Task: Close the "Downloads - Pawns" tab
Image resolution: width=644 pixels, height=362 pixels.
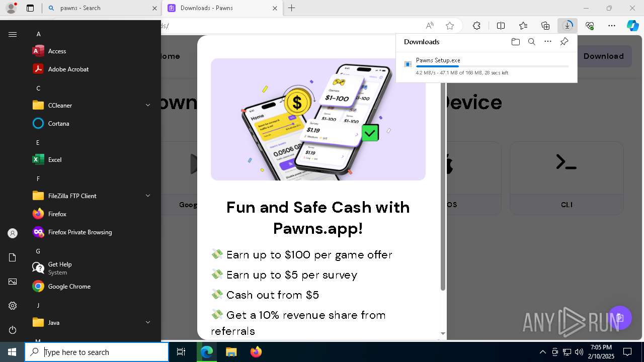Action: click(x=275, y=8)
